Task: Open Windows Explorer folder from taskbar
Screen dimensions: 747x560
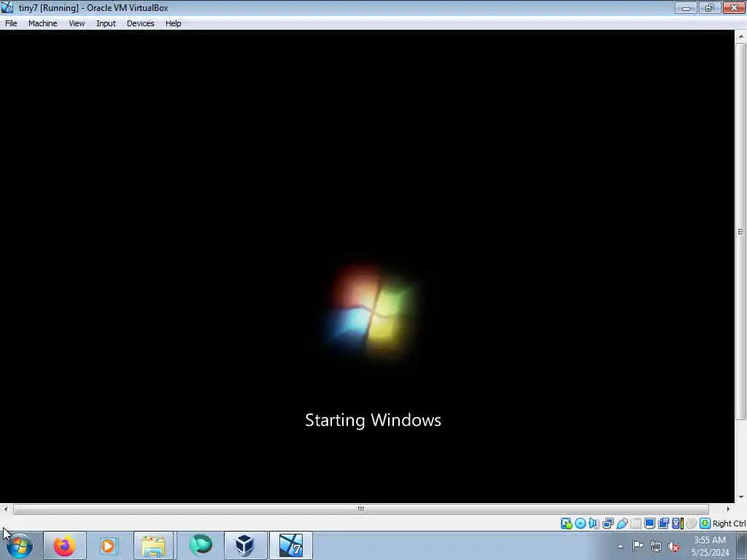Action: 154,545
